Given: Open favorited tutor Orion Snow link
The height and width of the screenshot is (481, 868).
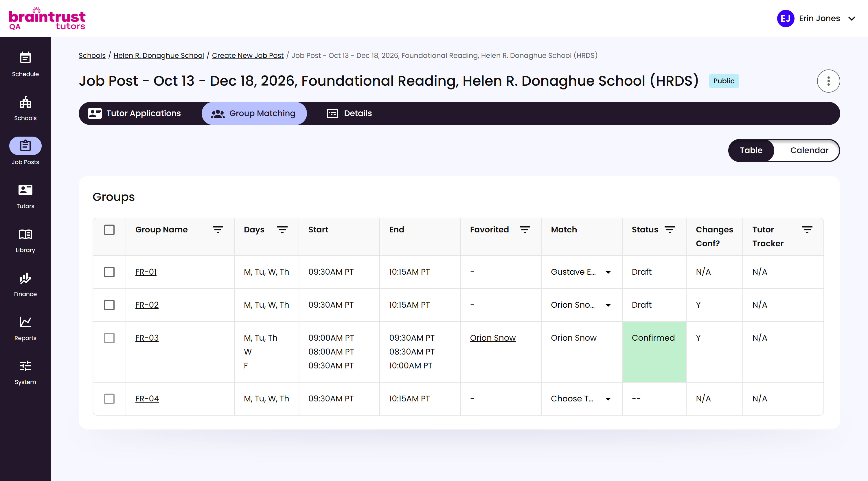Looking at the screenshot, I should pyautogui.click(x=493, y=338).
